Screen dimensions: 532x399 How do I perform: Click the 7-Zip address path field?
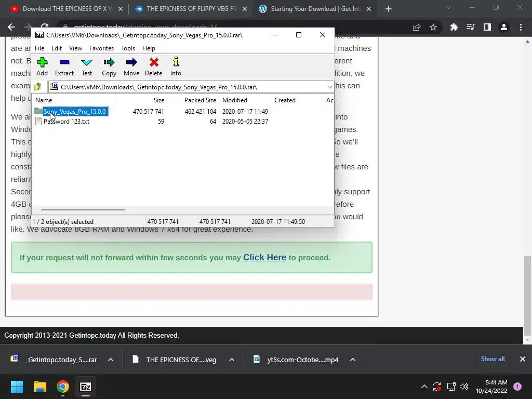pos(191,87)
